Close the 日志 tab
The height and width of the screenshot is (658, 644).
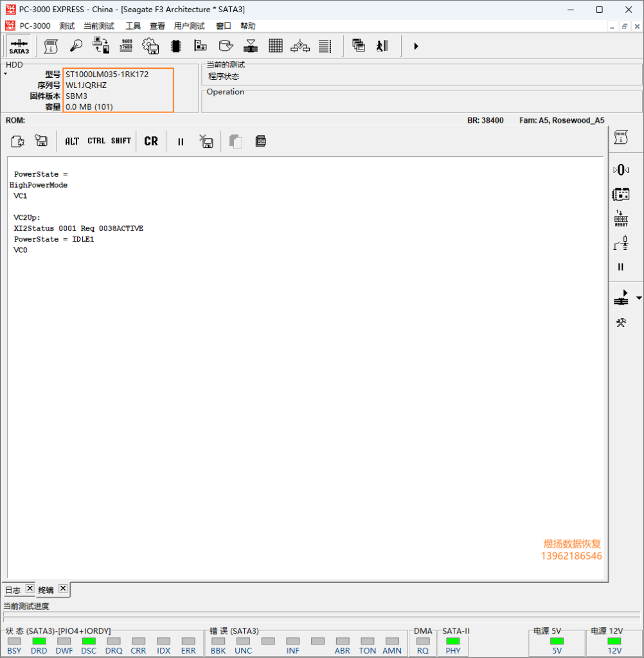coord(30,589)
